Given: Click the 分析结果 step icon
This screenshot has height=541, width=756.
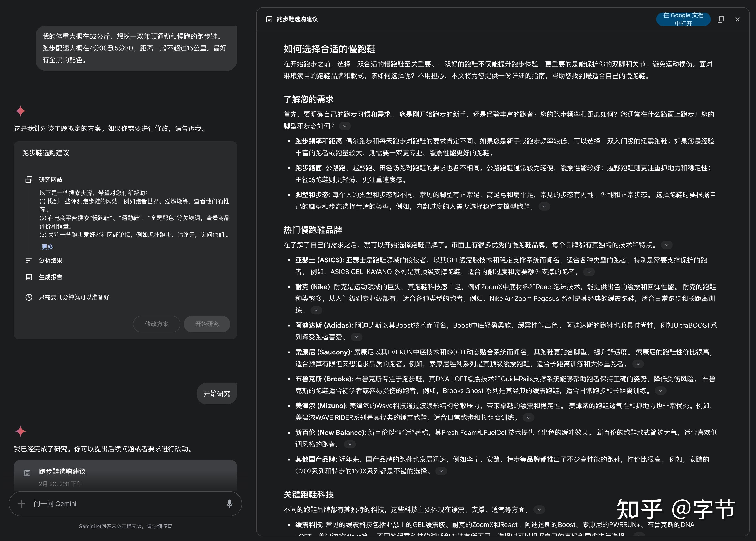Looking at the screenshot, I should click(x=29, y=260).
